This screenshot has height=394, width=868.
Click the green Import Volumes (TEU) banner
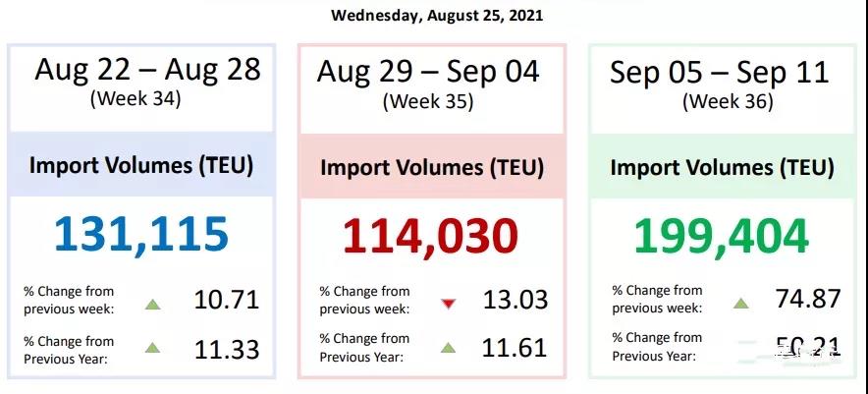click(x=722, y=167)
